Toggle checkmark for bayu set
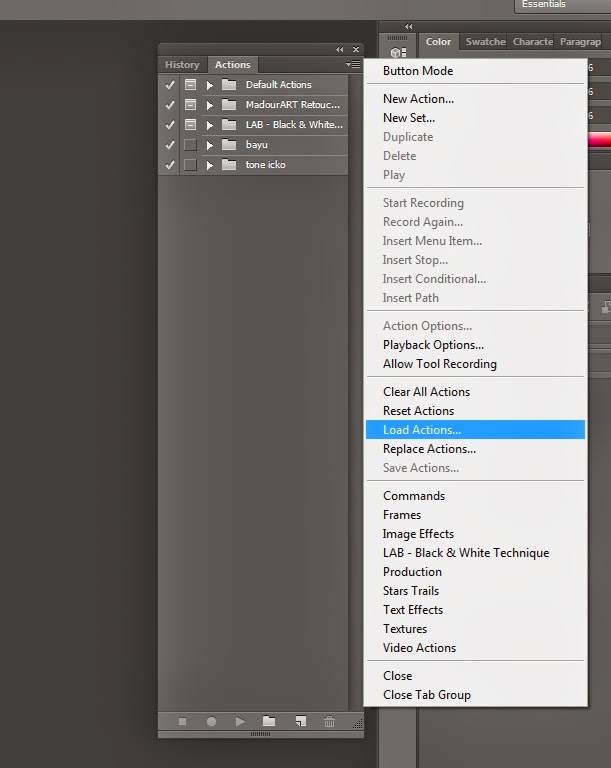The image size is (611, 768). [x=170, y=145]
